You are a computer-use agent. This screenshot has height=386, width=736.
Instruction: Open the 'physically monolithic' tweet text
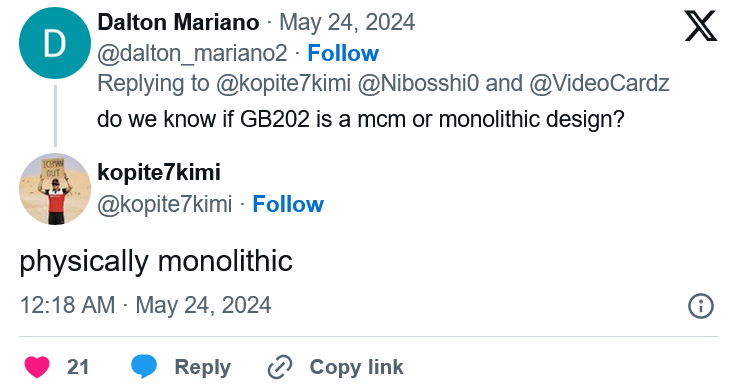tap(156, 261)
